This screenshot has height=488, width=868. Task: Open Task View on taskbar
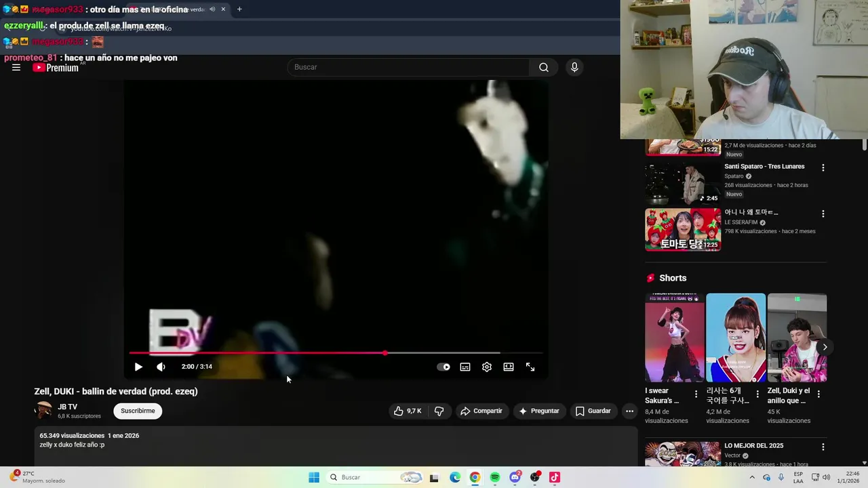pyautogui.click(x=434, y=477)
